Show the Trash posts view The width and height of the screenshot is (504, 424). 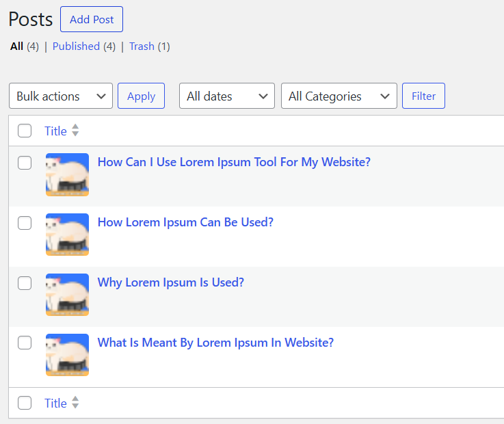[x=142, y=47]
